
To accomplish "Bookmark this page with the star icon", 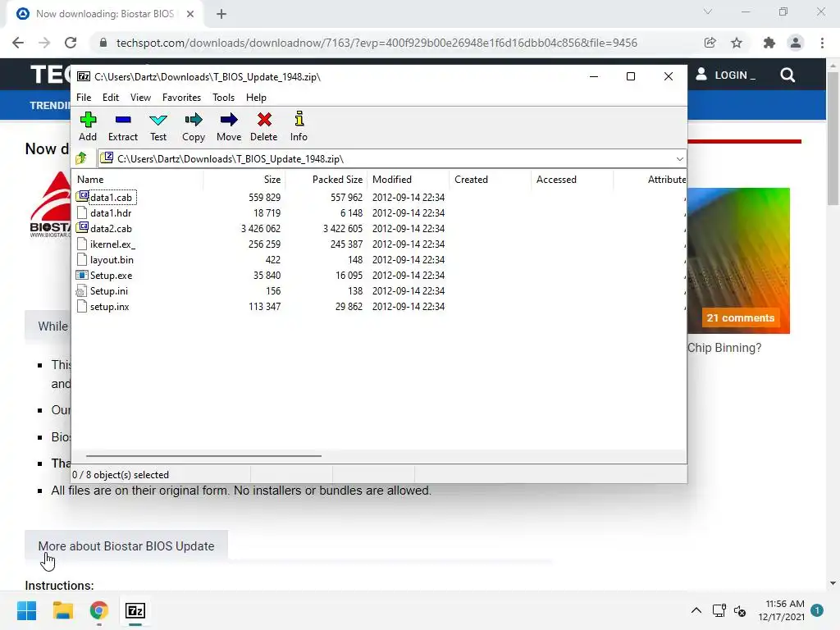I will pyautogui.click(x=737, y=43).
